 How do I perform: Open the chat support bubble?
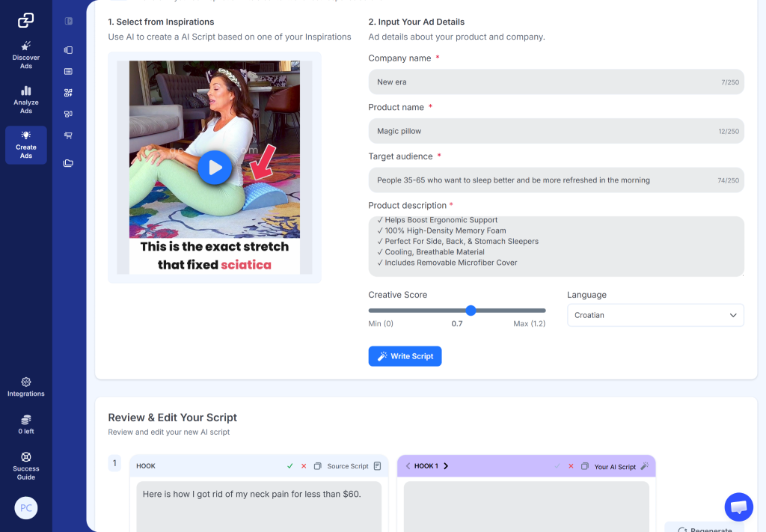pos(738,507)
